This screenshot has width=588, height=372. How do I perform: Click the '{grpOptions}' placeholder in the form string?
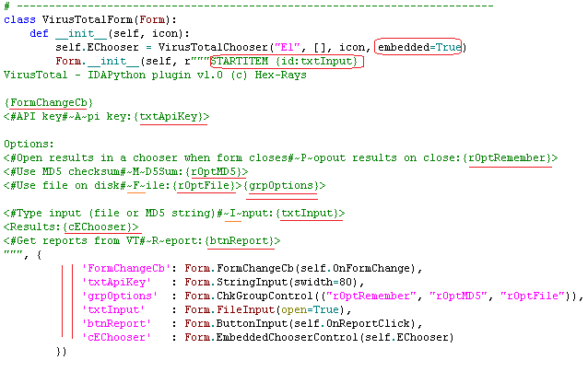click(x=281, y=185)
